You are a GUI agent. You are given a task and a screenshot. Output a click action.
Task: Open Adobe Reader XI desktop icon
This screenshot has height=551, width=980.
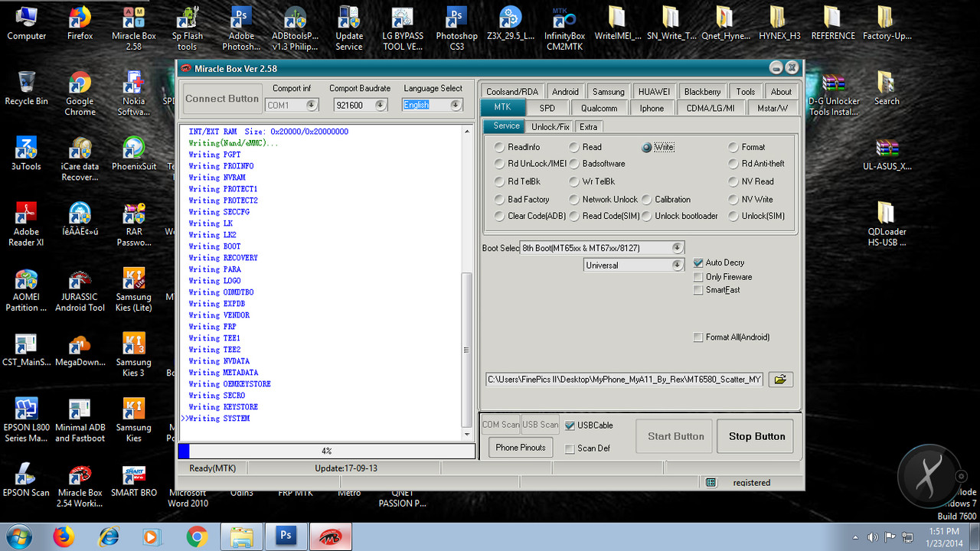(x=26, y=224)
